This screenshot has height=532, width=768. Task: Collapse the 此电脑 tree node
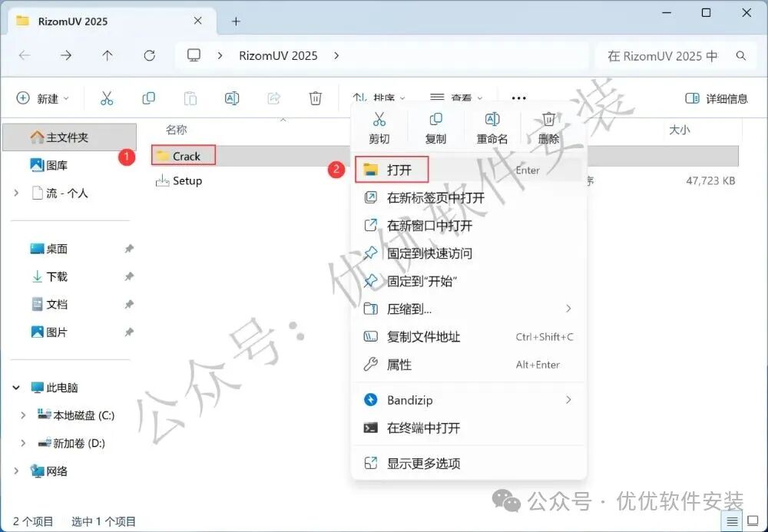click(x=16, y=388)
